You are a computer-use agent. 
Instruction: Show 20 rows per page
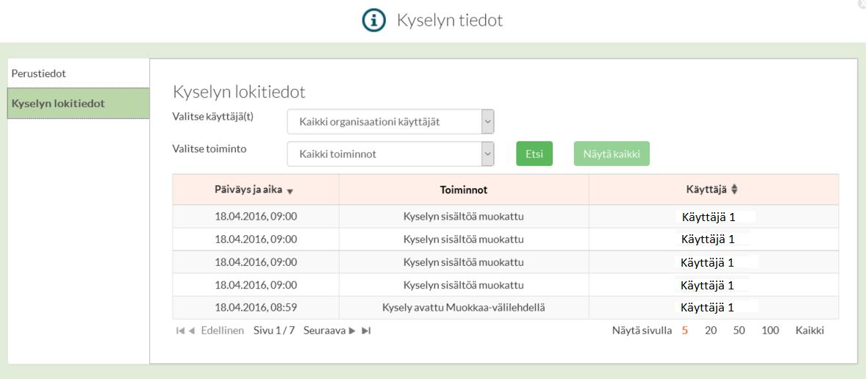(711, 331)
